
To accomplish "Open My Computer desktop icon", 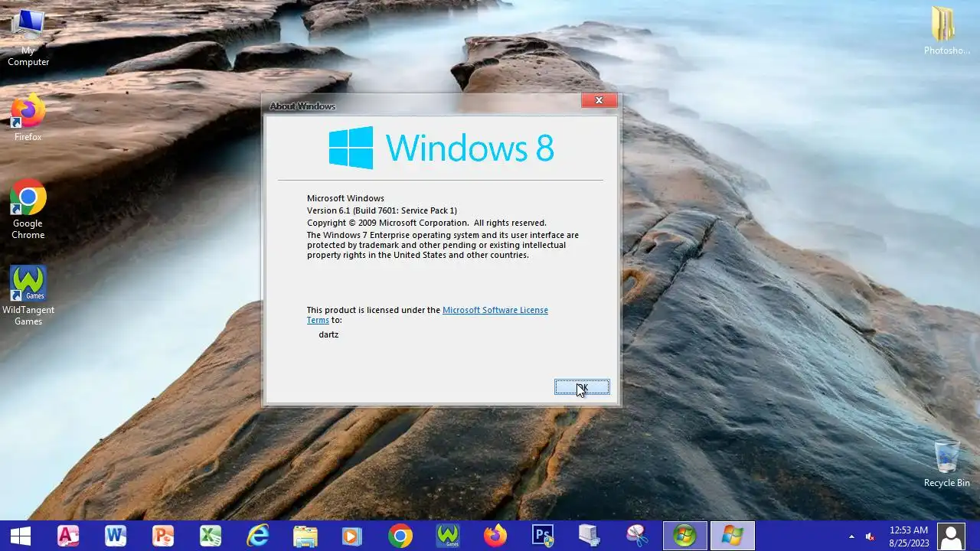I will click(x=28, y=38).
